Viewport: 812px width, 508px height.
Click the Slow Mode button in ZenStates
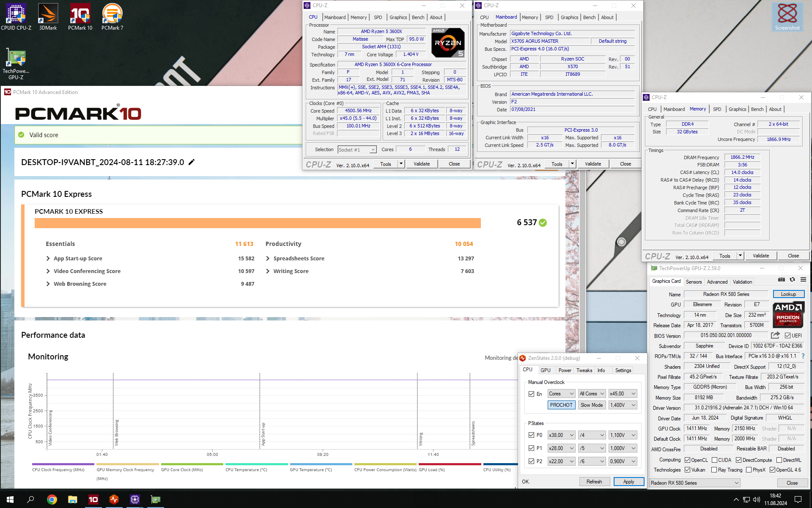[x=592, y=405]
